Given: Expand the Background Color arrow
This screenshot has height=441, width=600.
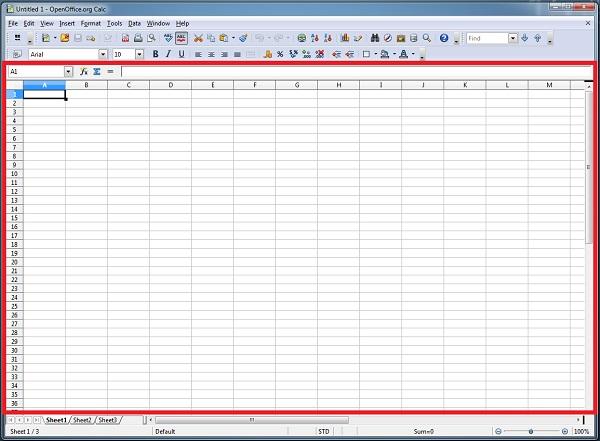Looking at the screenshot, I should click(x=394, y=54).
